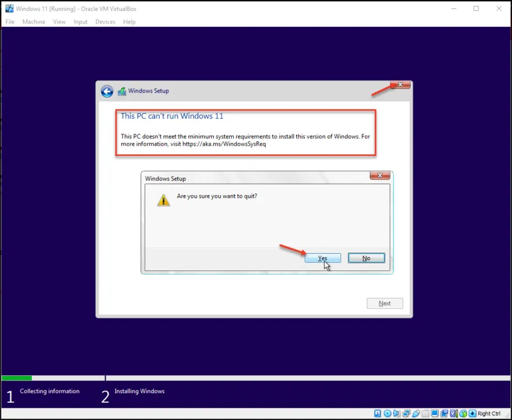Click recording screens icon in status bar
The height and width of the screenshot is (420, 512).
click(444, 414)
